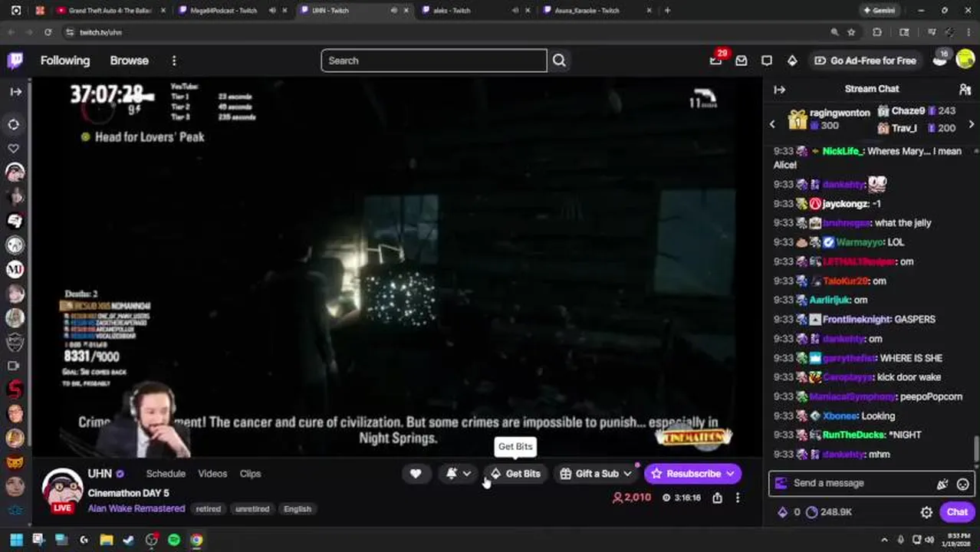980x552 pixels.
Task: Open the Bits cheering icon in chat input
Action: (x=942, y=484)
